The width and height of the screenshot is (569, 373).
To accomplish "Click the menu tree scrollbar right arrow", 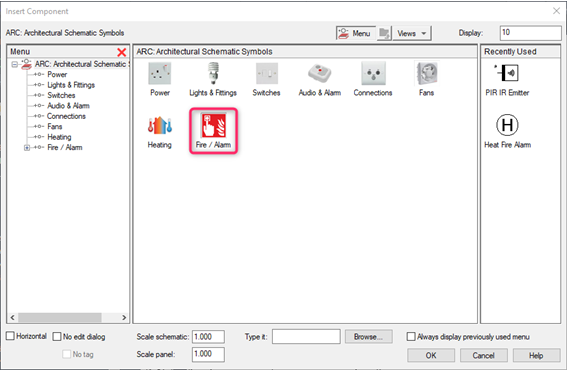I will (124, 317).
